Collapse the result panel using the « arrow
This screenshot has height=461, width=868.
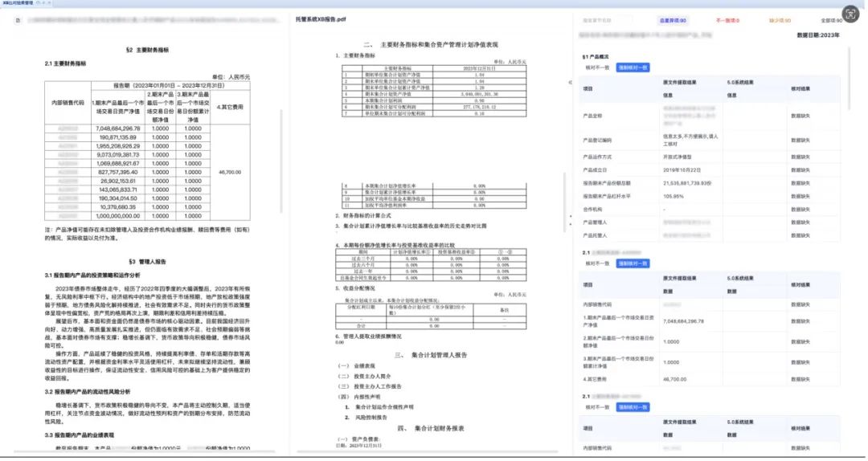coord(570,83)
